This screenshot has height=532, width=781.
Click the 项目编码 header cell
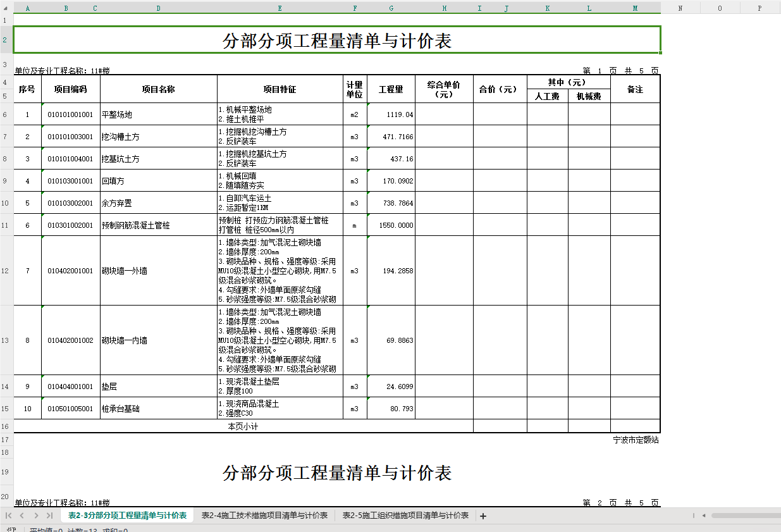click(x=71, y=89)
